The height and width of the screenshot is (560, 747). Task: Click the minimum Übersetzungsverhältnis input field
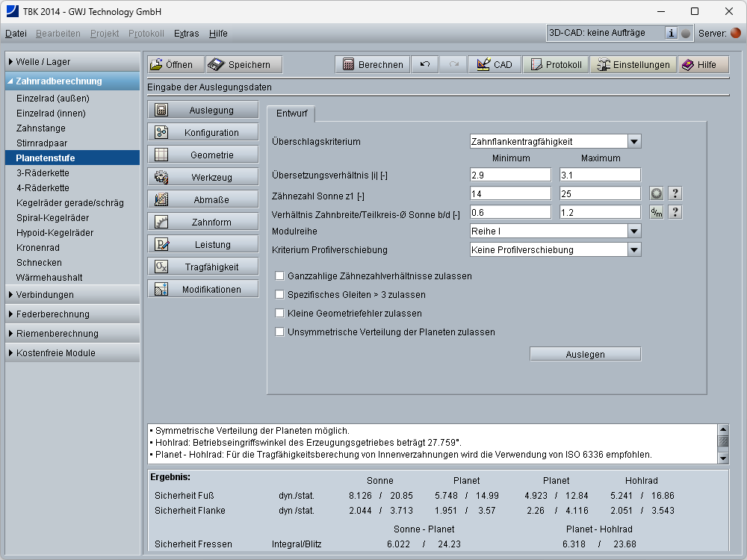510,175
